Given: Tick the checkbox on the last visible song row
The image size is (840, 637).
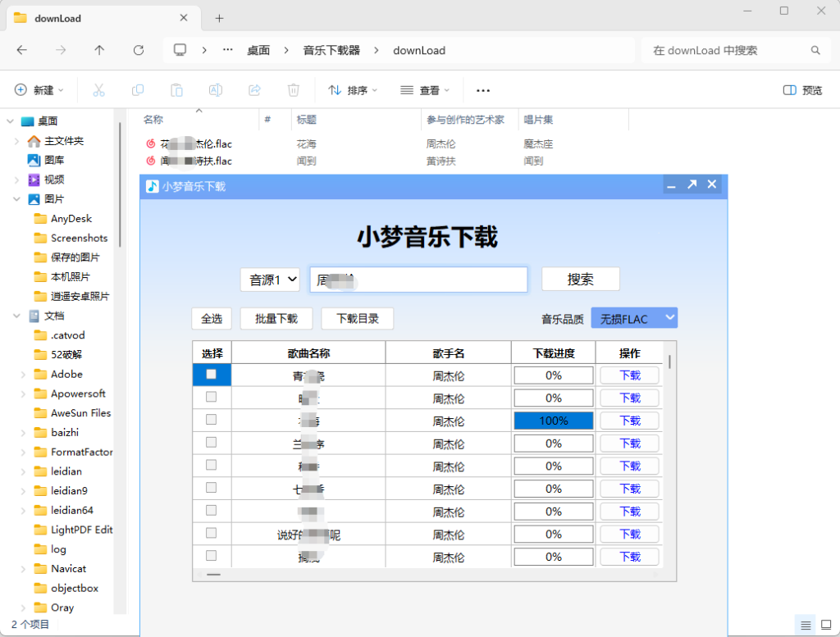Looking at the screenshot, I should 212,557.
